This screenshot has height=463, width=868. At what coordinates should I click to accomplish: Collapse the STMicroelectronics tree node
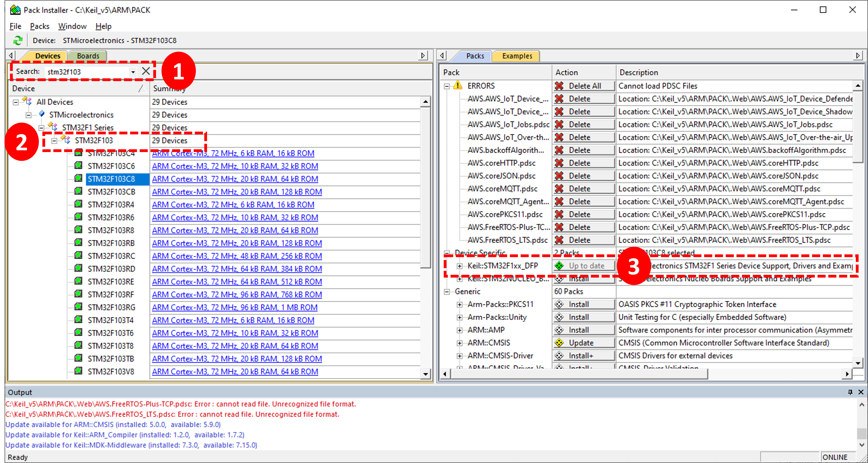click(x=29, y=115)
